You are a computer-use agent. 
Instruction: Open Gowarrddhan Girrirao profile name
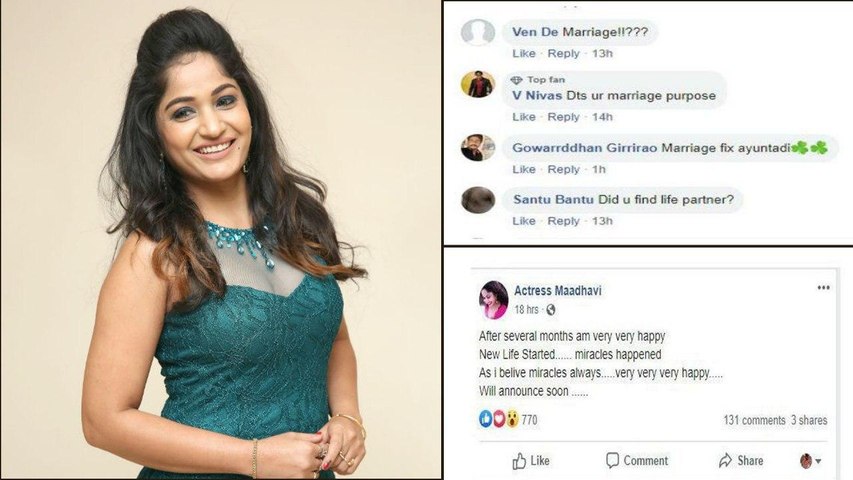tap(585, 147)
